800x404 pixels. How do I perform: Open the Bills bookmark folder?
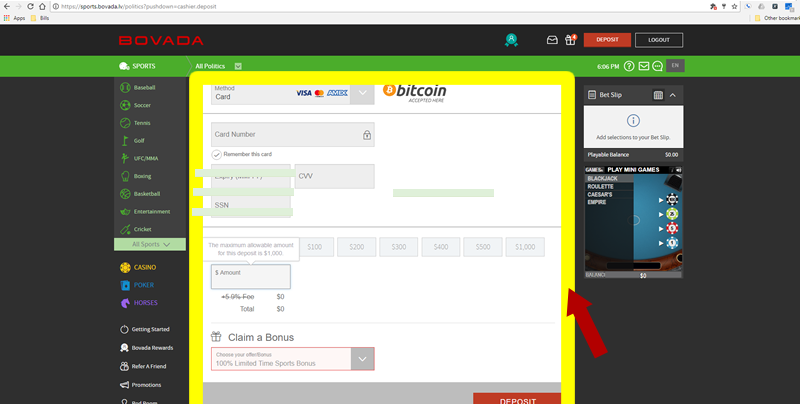pos(40,18)
